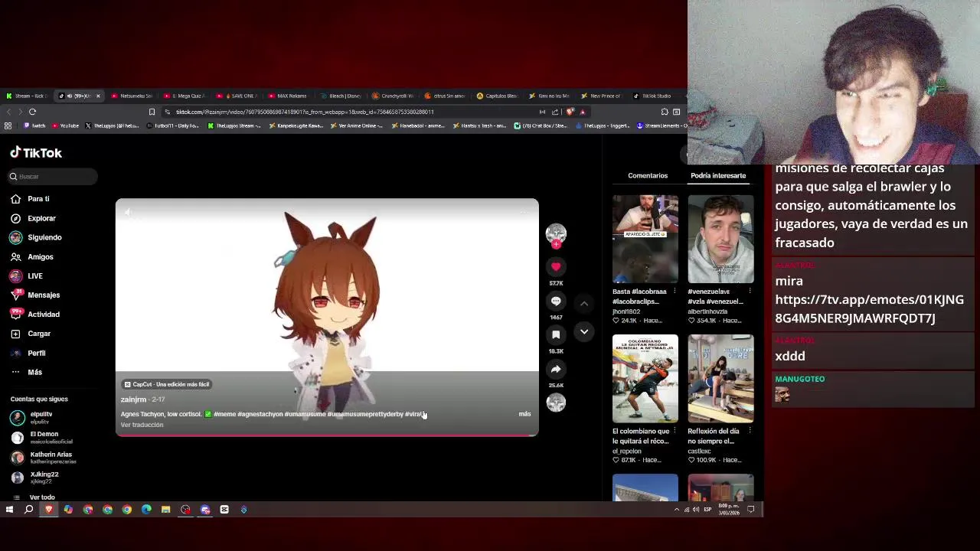Open the video's three-dot options menu

click(x=524, y=212)
